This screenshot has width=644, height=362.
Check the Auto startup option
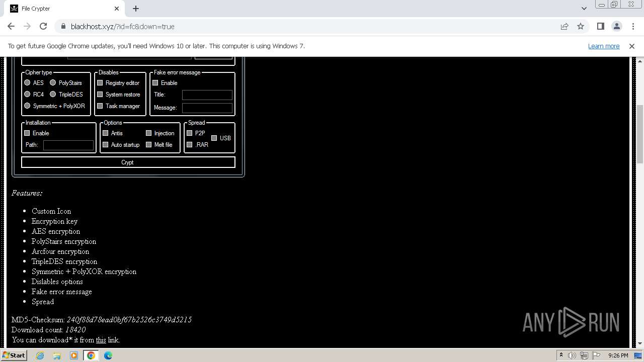(x=105, y=144)
